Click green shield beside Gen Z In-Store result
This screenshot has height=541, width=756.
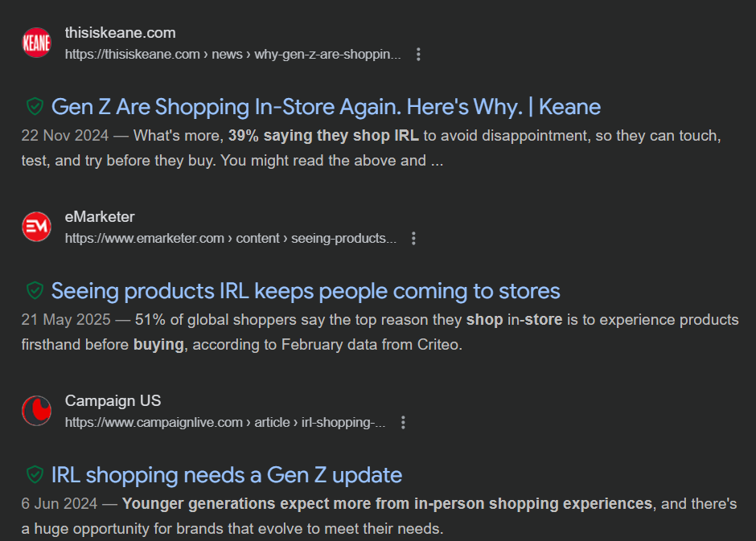[x=35, y=106]
